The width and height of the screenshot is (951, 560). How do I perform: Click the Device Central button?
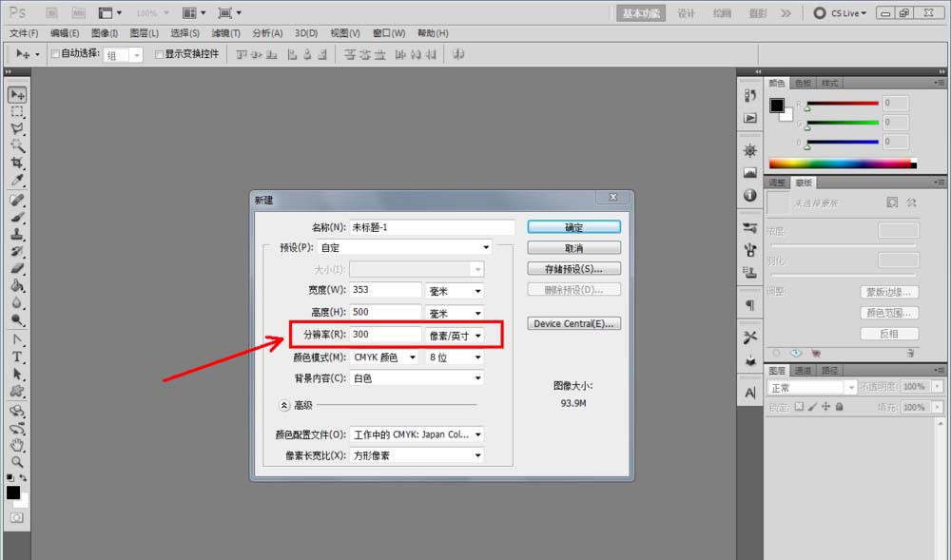573,323
